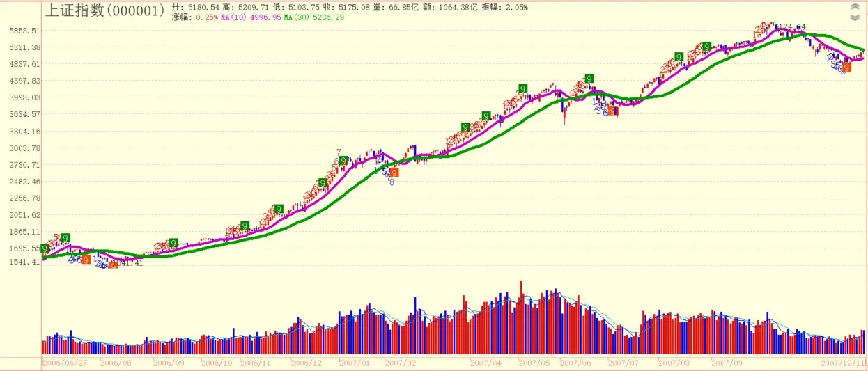
Task: Click the 2006/11 date on time axis
Action: (x=255, y=363)
